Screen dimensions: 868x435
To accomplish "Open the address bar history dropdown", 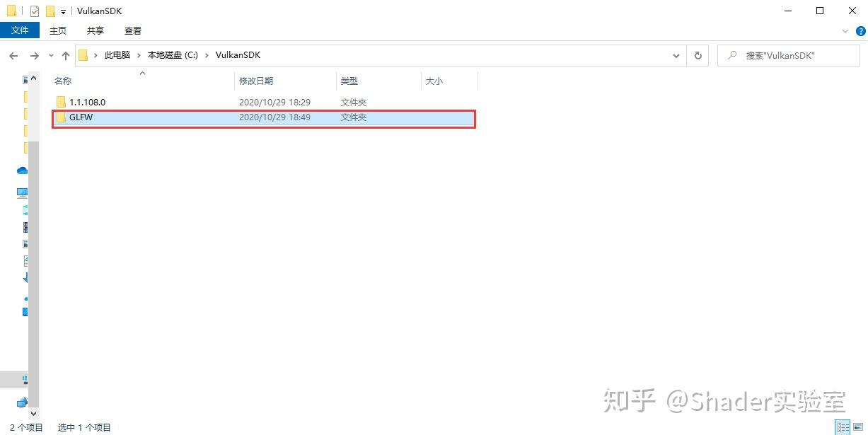I will (x=676, y=55).
